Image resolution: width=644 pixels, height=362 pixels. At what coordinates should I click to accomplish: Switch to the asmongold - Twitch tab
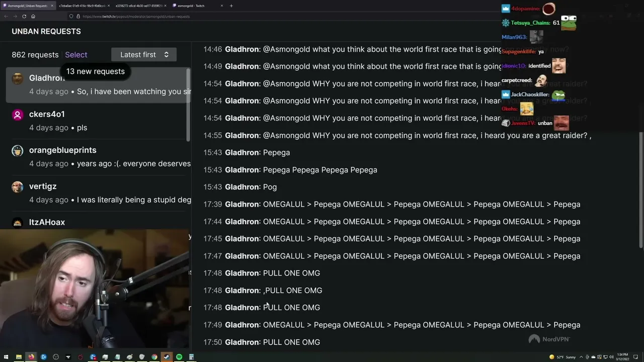click(x=198, y=6)
